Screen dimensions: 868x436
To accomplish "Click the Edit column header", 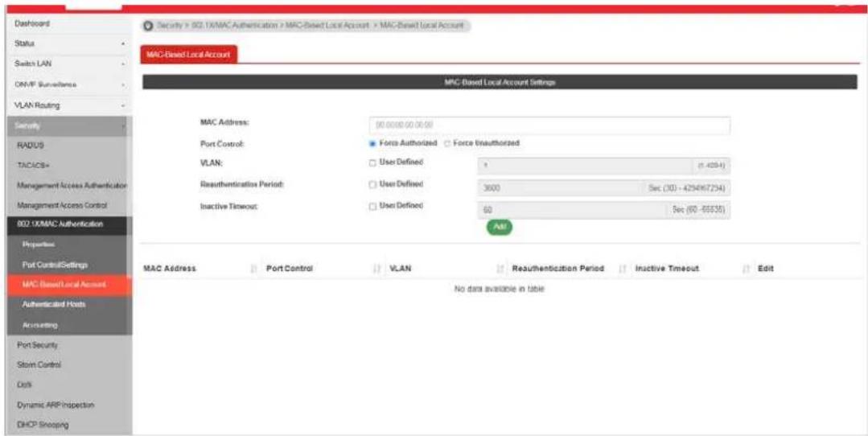I will point(766,269).
